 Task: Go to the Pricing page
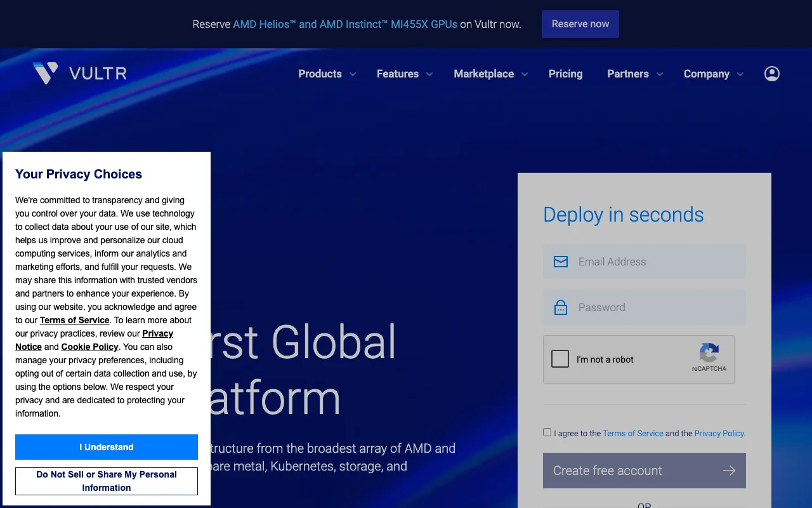pos(566,74)
